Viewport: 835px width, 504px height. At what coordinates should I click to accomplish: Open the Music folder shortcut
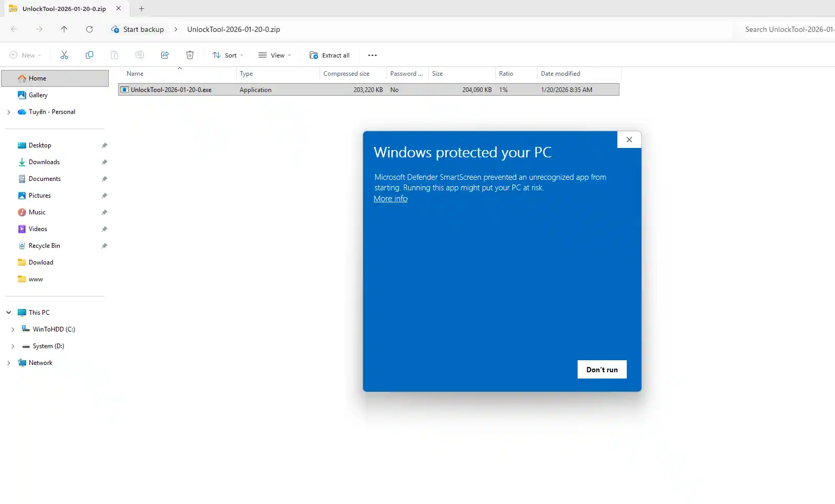(37, 212)
